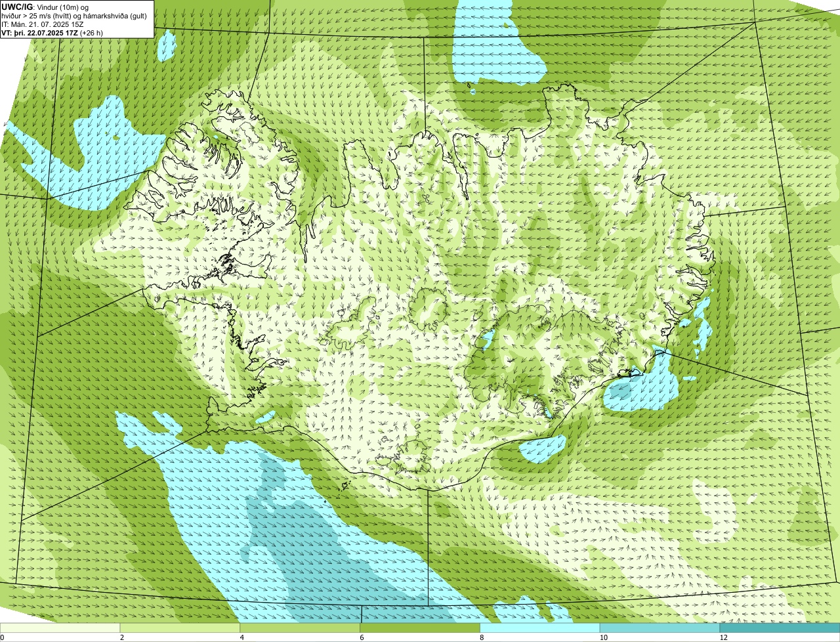The height and width of the screenshot is (642, 840).
Task: Click the scale label "6"
Action: point(362,637)
